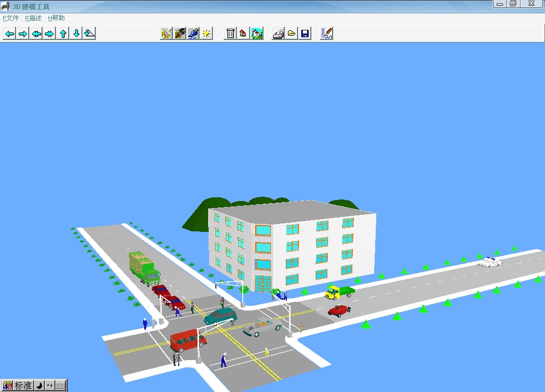This screenshot has height=392, width=545.
Task: Toggle the IME punctuation mode button
Action: [x=49, y=386]
